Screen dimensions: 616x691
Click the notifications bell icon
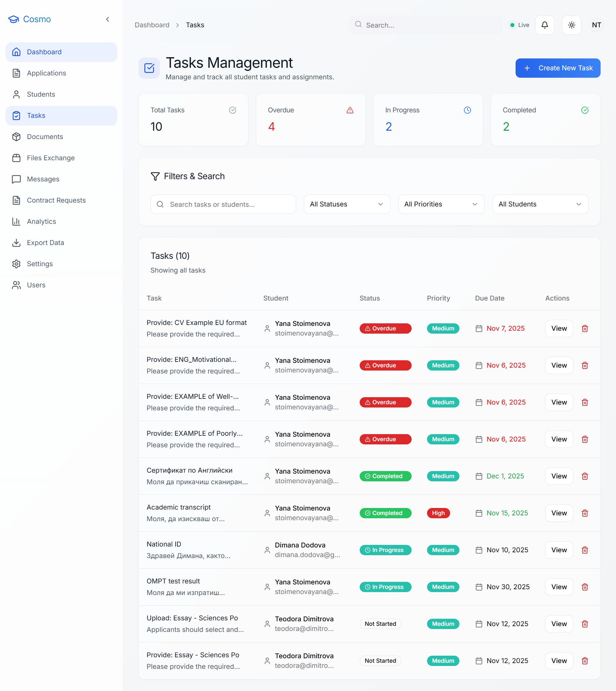click(x=544, y=25)
